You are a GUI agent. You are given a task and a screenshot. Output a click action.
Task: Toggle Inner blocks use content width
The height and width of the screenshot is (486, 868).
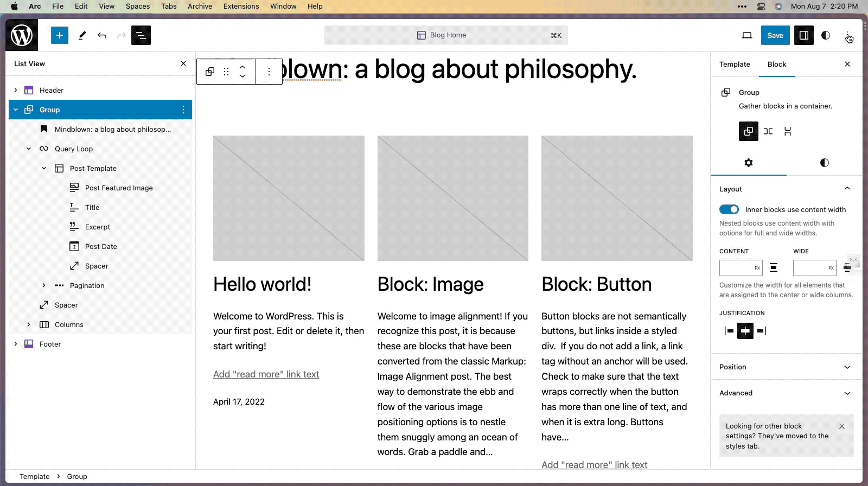click(729, 209)
